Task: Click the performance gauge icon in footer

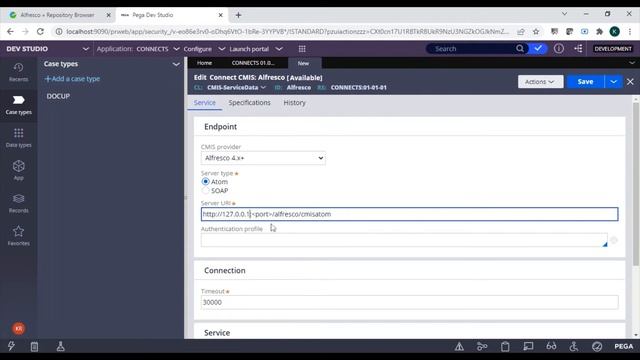Action: tap(597, 347)
